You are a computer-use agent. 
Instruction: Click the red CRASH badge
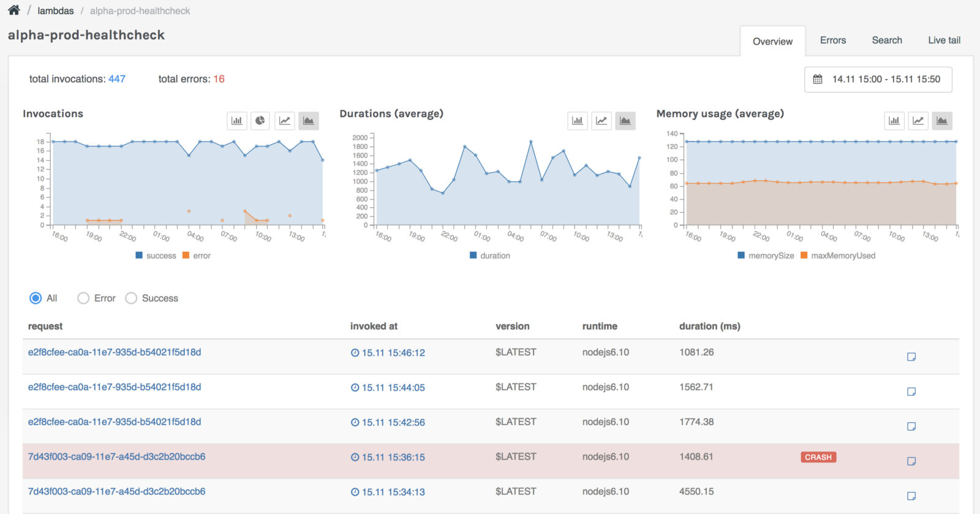[x=818, y=457]
